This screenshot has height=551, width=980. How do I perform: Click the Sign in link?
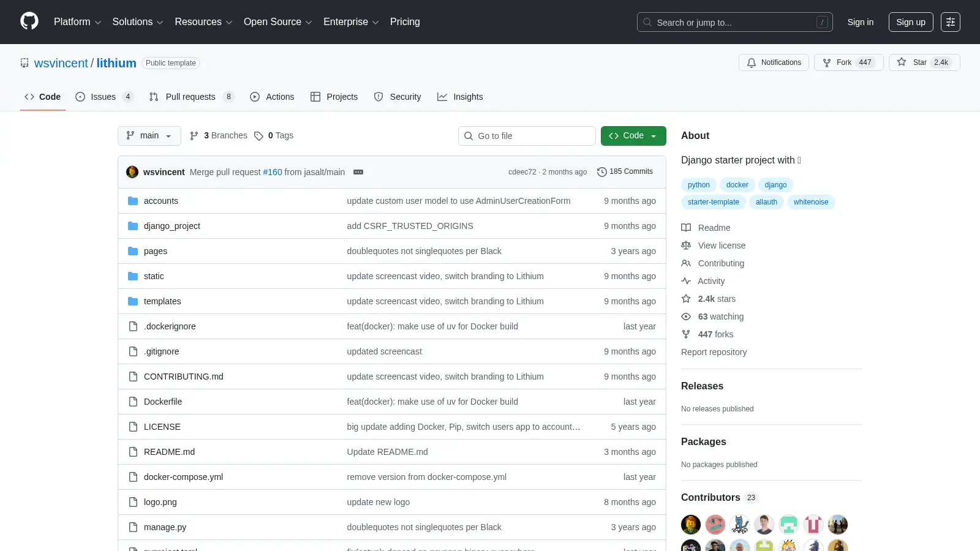[x=861, y=22]
